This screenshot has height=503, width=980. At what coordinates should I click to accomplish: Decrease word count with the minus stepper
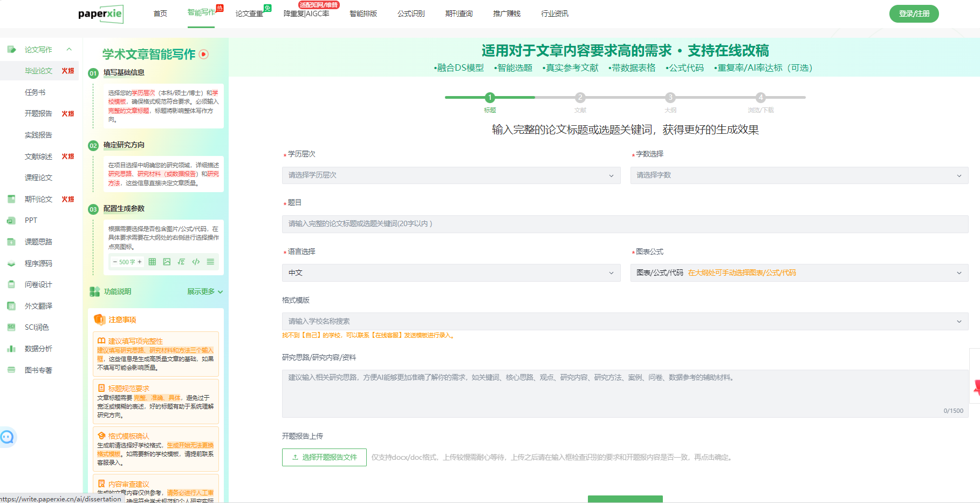[115, 262]
